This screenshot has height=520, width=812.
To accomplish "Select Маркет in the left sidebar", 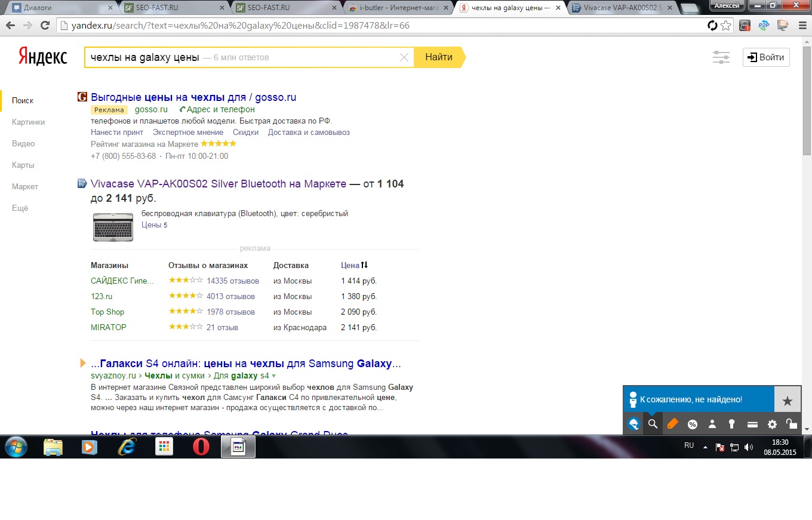I will pos(25,186).
